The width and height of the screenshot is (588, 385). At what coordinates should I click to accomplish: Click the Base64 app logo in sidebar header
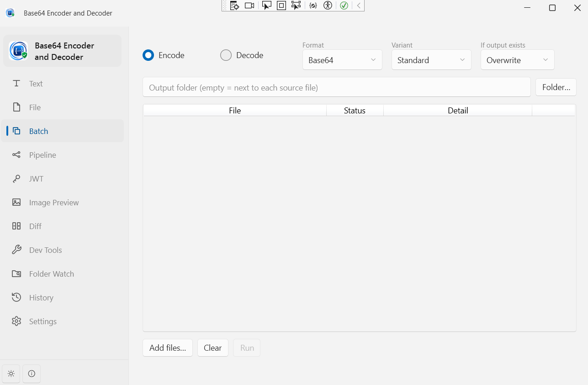tap(18, 51)
